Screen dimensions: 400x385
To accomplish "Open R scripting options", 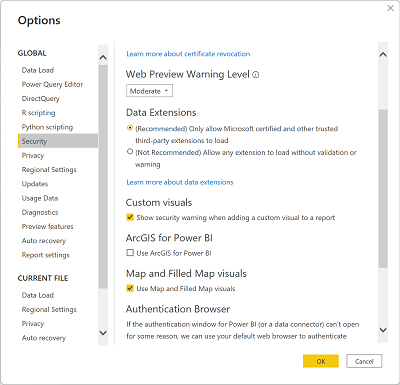I will coord(38,113).
